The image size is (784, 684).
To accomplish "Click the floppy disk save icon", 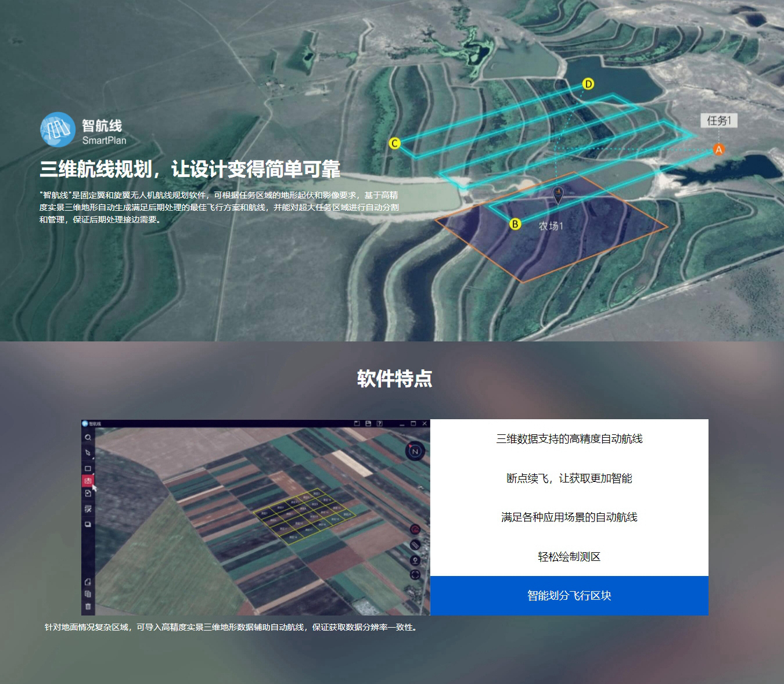I will click(x=368, y=424).
